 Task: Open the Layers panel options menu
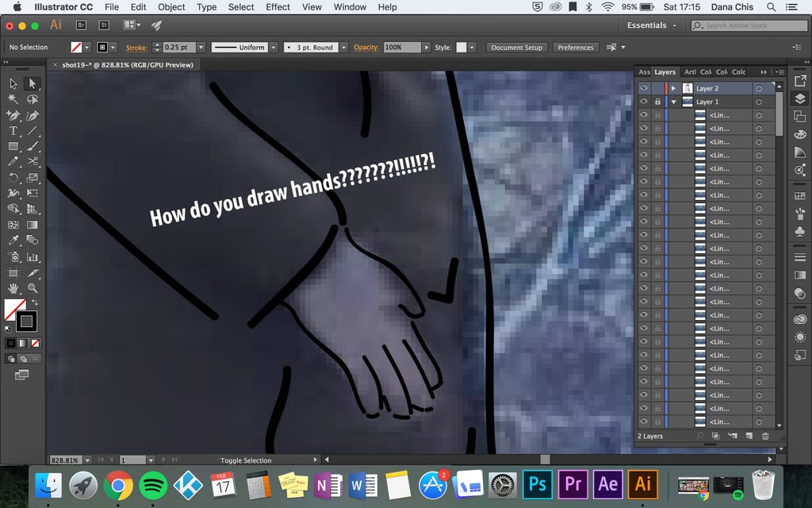(779, 72)
